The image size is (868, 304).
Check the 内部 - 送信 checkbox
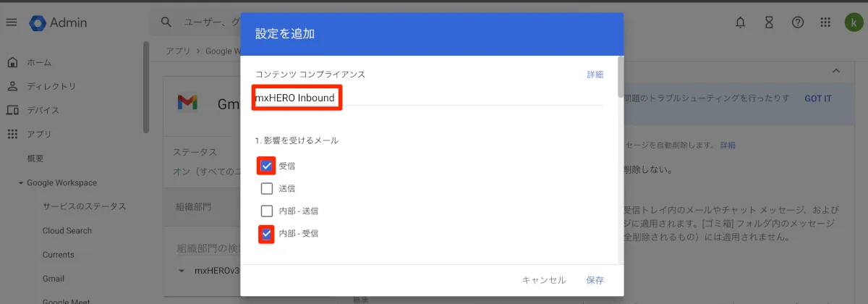click(267, 211)
